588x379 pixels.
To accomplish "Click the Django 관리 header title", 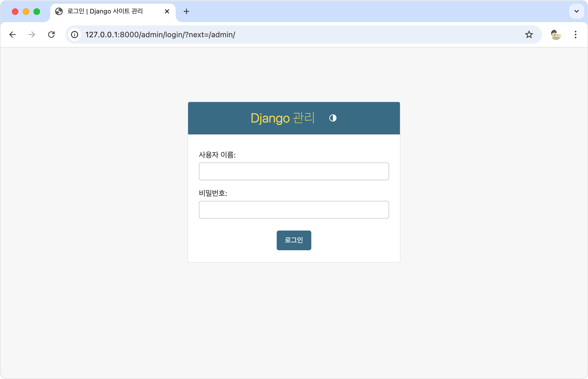I will tap(282, 118).
